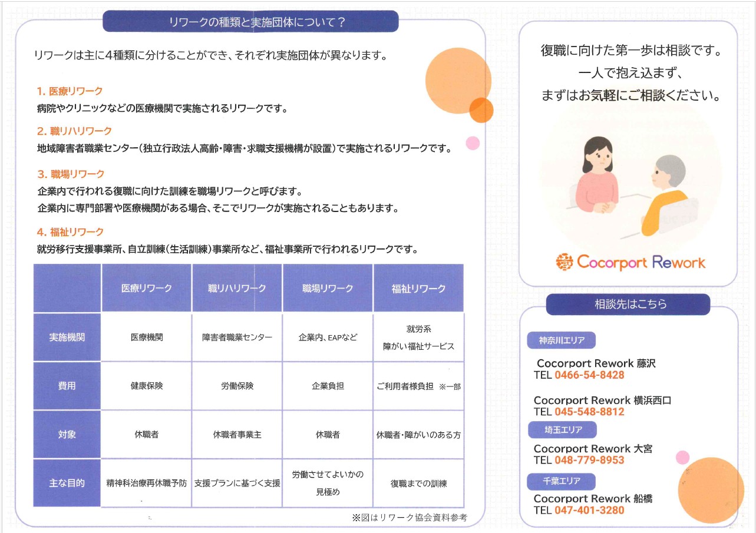The width and height of the screenshot is (756, 533).
Task: Click the office name Cocorport Rework 大宮
Action: (x=593, y=449)
